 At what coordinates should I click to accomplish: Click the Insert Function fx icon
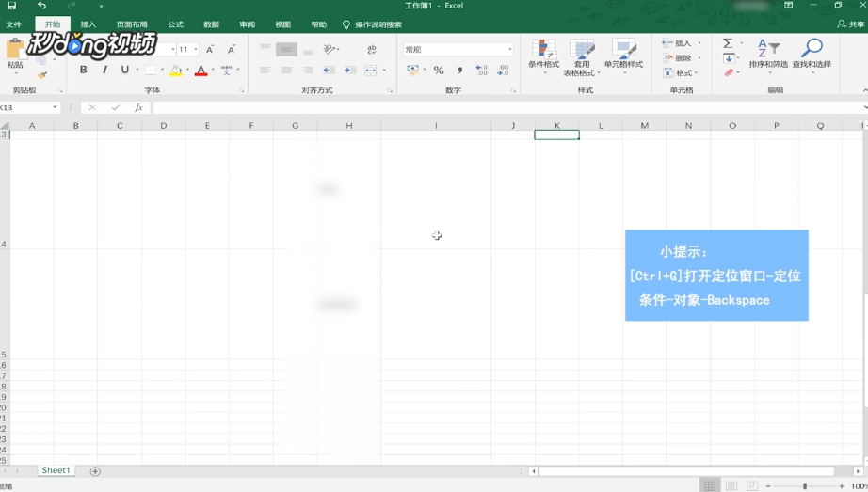(x=138, y=107)
